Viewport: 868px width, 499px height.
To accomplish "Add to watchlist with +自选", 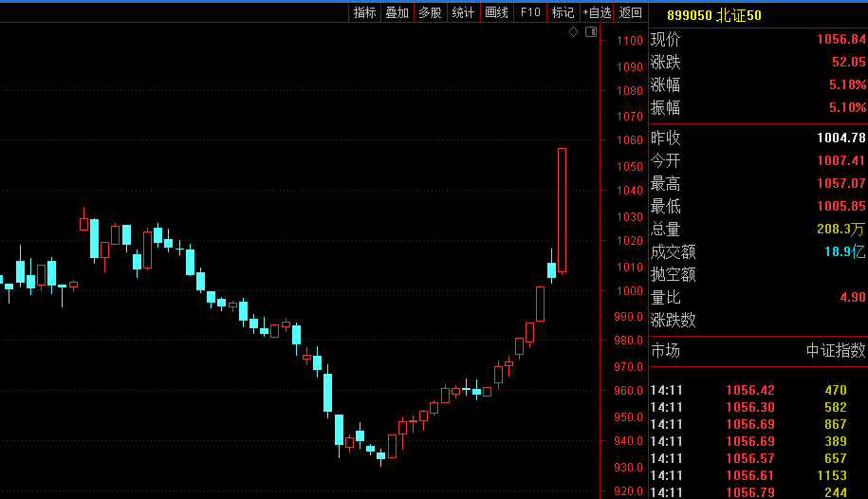I will click(598, 12).
